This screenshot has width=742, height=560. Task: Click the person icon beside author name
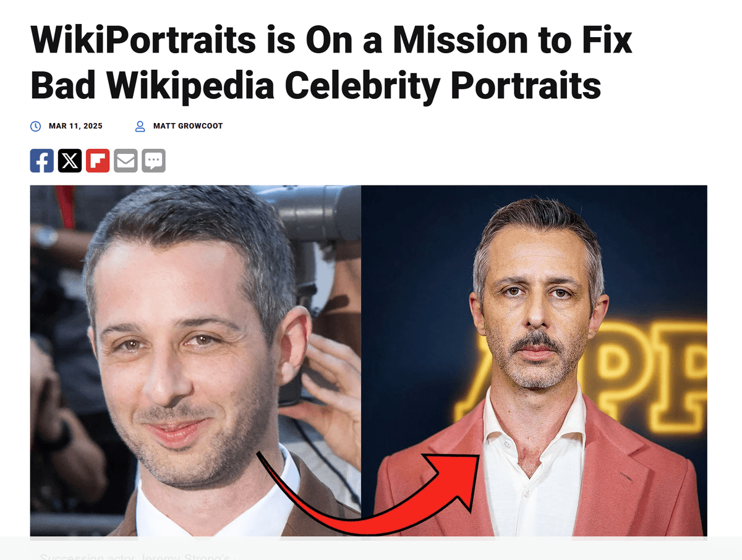click(140, 126)
